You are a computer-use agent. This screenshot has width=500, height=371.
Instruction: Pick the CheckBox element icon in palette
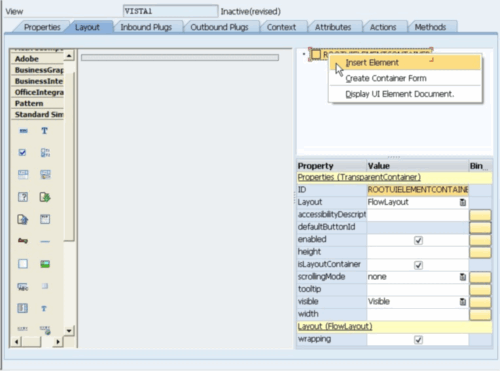(x=22, y=153)
